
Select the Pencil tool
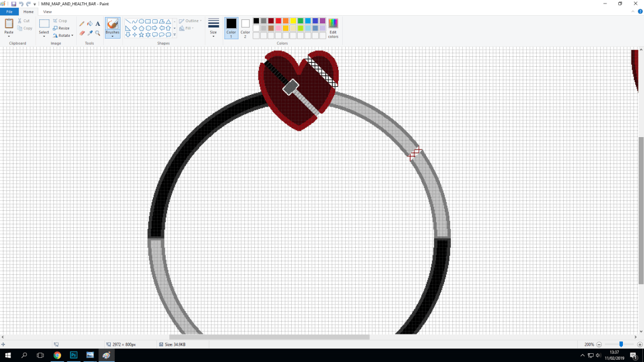click(81, 22)
